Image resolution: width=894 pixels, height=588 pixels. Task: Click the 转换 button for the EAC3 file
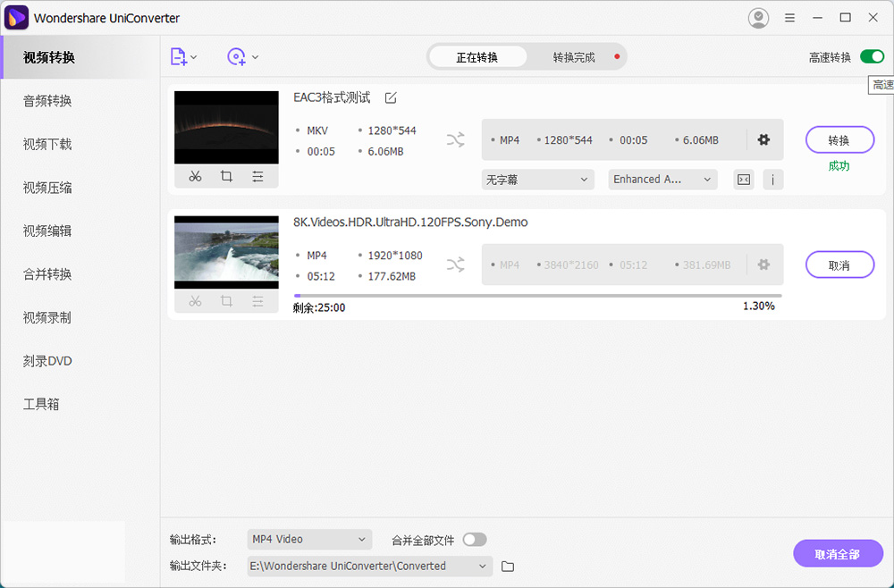[839, 139]
